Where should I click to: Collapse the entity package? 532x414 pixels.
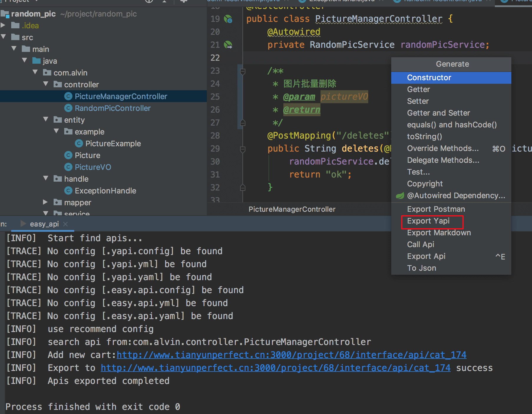pyautogui.click(x=46, y=119)
